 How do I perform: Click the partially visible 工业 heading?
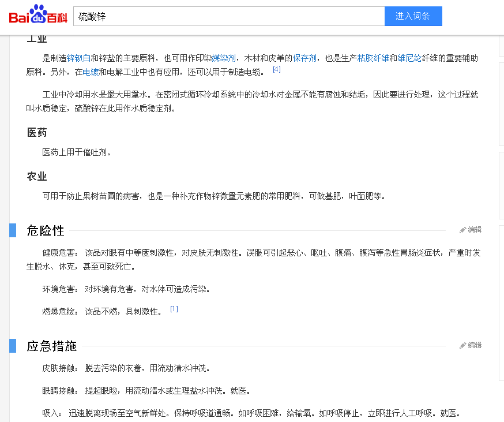[37, 39]
